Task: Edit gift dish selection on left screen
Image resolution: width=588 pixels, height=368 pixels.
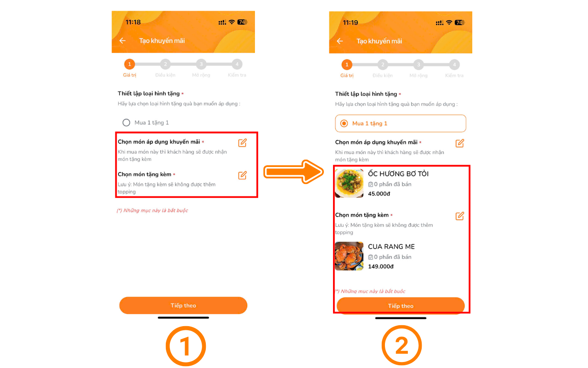Action: (x=243, y=175)
